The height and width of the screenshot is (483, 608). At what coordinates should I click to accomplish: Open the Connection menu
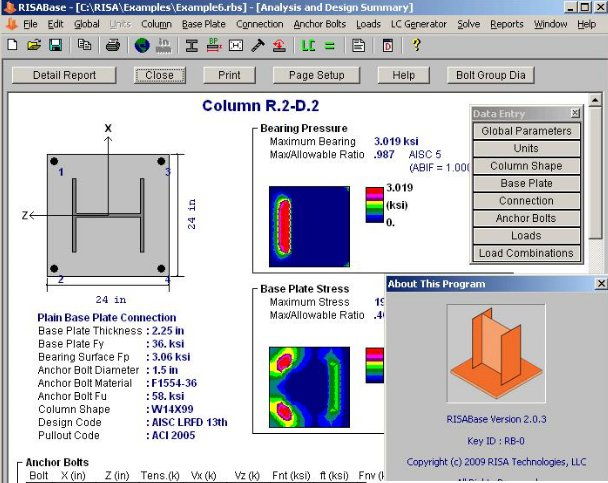[259, 24]
